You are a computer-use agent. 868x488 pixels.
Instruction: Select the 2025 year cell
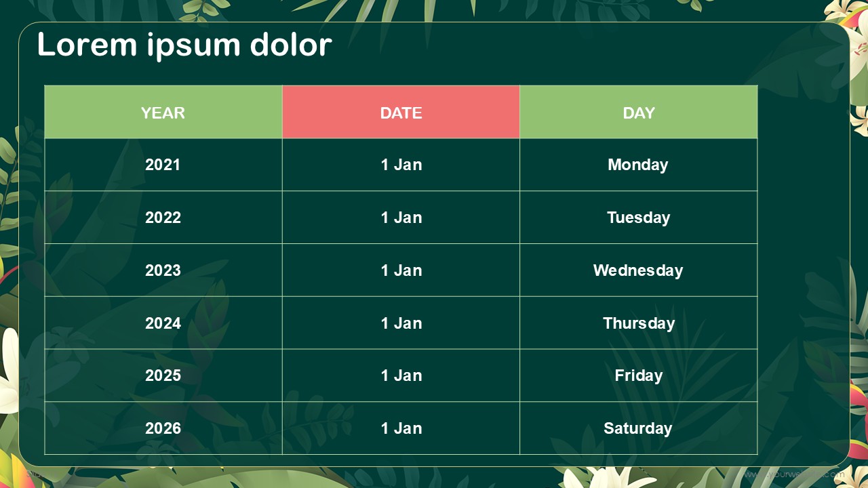pyautogui.click(x=163, y=375)
